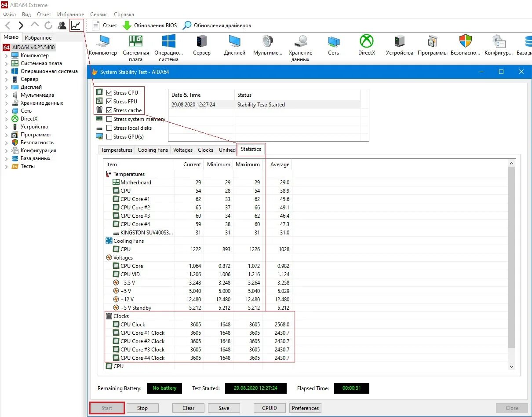This screenshot has width=532, height=417.
Task: Open the Справка menu
Action: pos(124,15)
